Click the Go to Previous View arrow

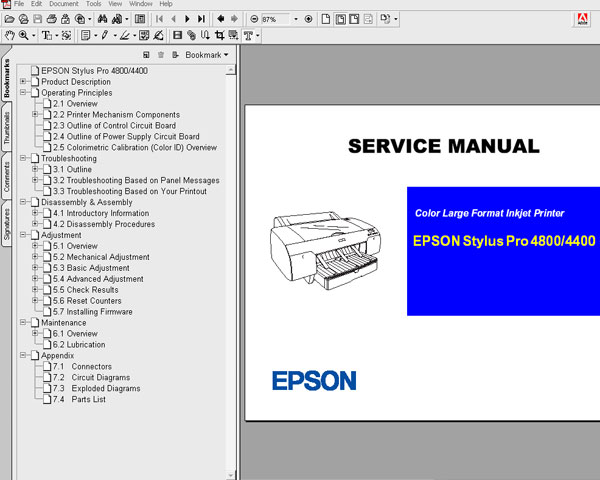(220, 18)
